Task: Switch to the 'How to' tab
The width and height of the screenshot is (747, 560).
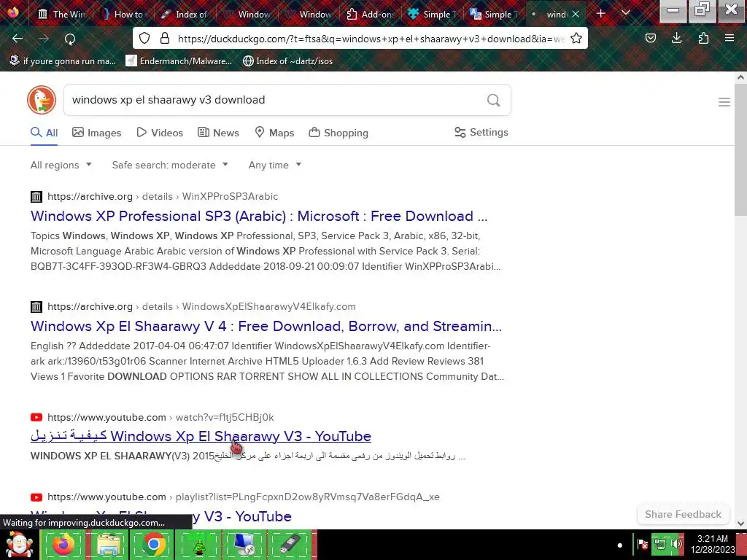Action: pos(123,14)
